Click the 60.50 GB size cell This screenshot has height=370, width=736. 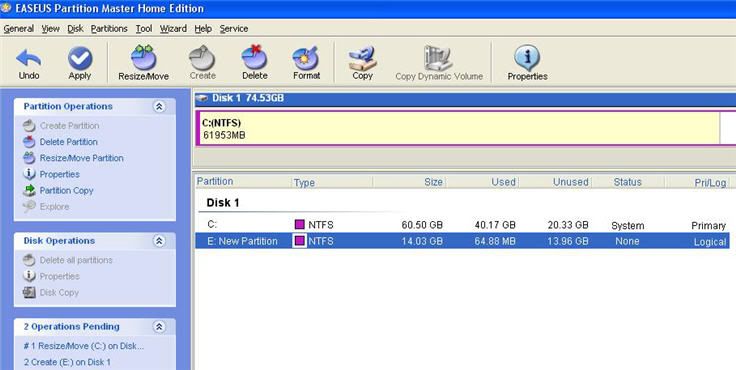[422, 225]
